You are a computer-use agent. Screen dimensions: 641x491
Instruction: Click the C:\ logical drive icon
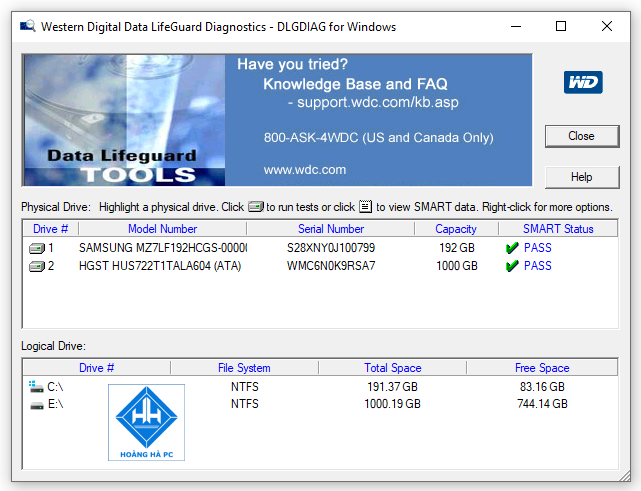click(x=36, y=386)
